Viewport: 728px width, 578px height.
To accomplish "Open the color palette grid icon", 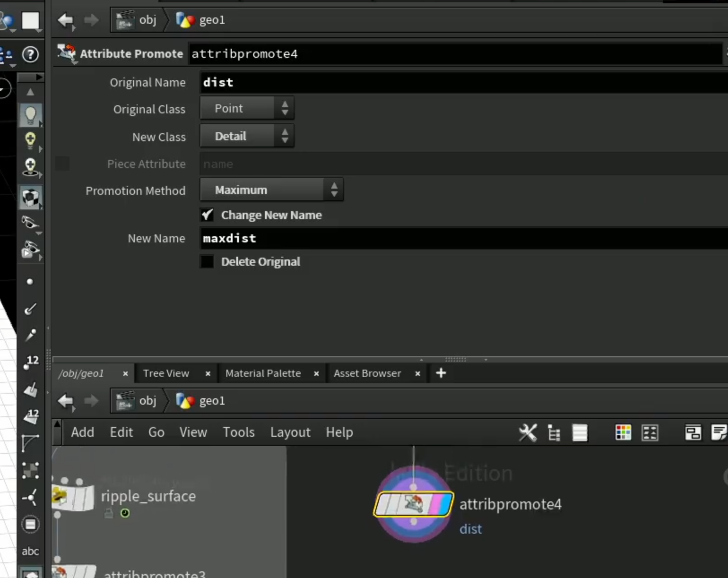I will [x=623, y=433].
